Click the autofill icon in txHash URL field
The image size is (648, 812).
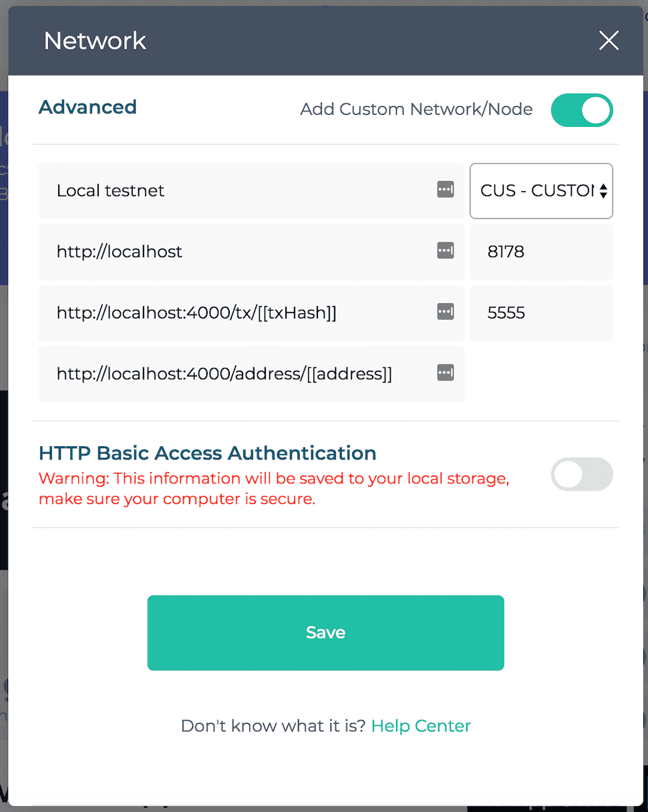click(446, 312)
